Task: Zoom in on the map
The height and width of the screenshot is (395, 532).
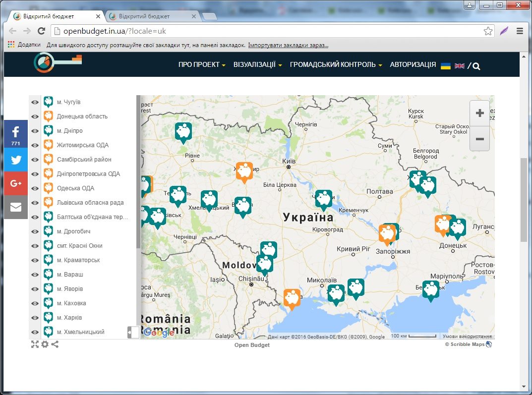Action: (x=479, y=113)
